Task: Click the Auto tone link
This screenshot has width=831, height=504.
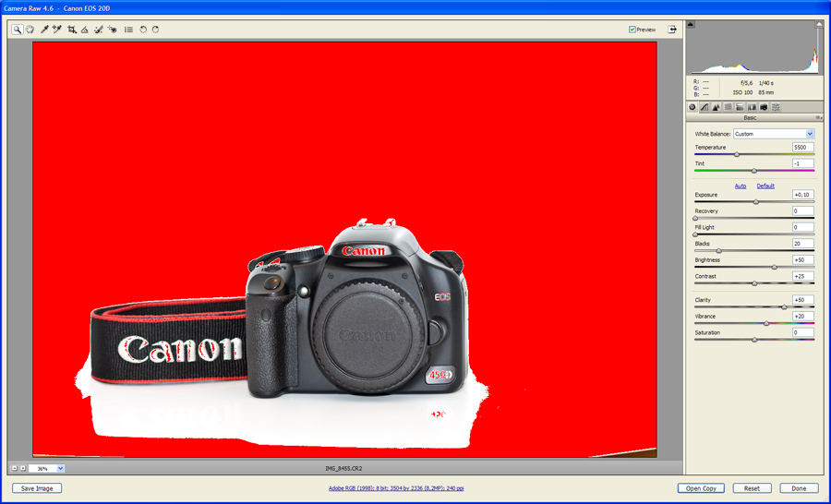Action: [x=741, y=186]
